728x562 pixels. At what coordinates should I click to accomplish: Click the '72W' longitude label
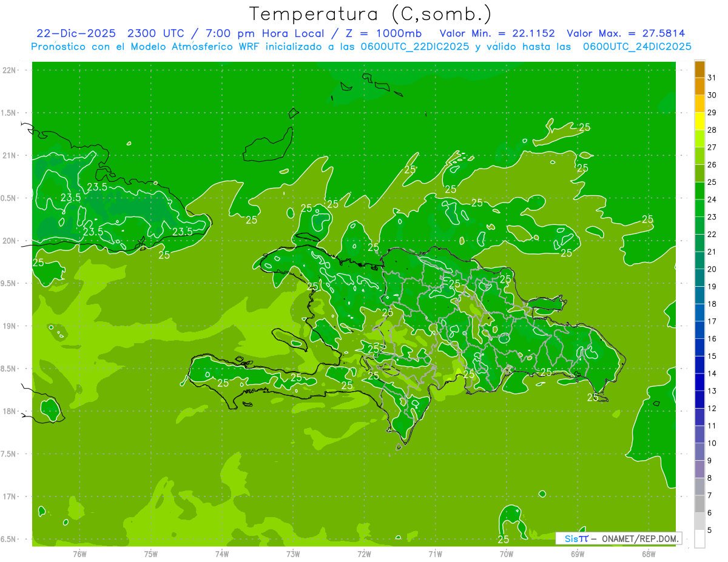(364, 554)
